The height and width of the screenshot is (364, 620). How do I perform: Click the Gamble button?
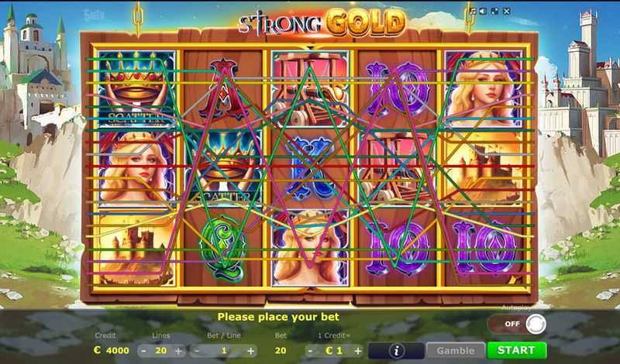point(456,351)
